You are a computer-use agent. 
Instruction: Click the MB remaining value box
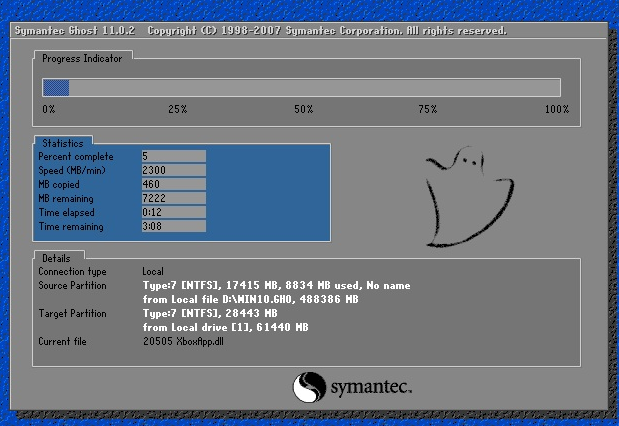tap(173, 198)
